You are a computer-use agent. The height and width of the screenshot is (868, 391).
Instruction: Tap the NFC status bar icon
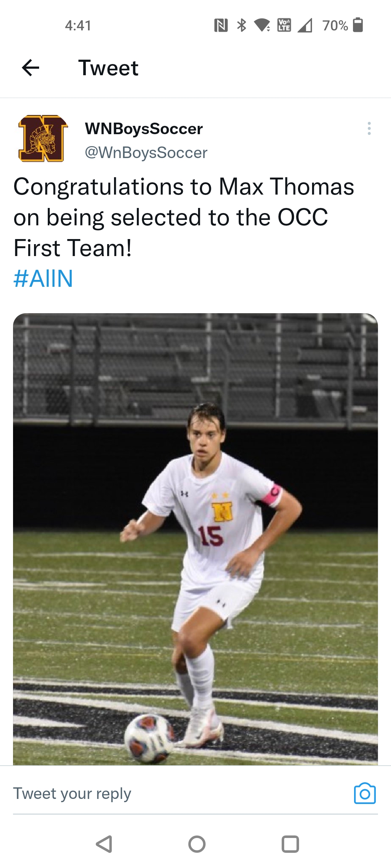pos(221,25)
